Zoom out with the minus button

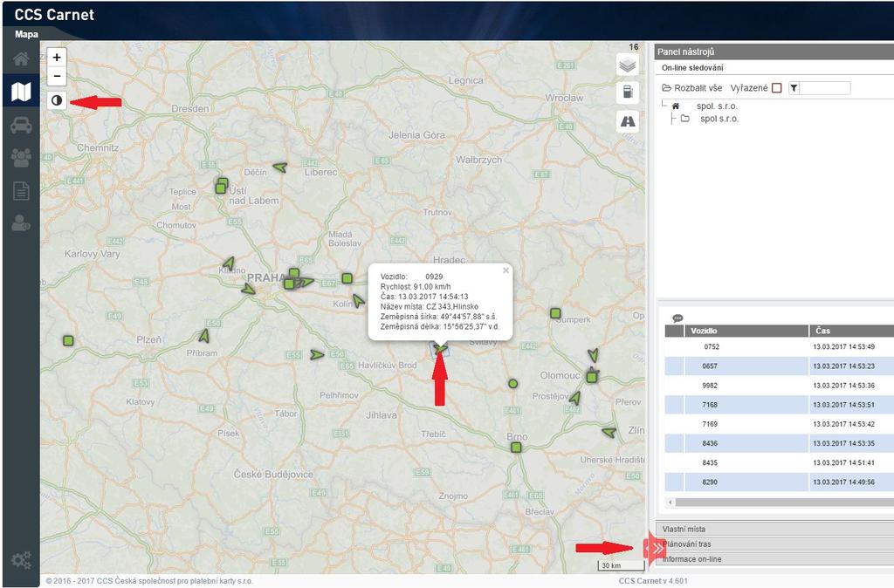57,77
